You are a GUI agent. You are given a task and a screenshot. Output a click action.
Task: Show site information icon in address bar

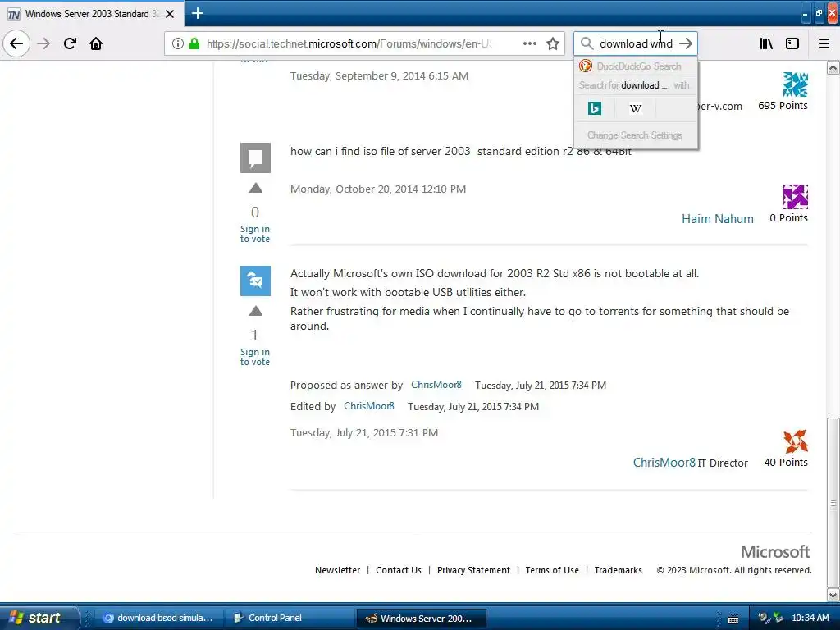(178, 43)
